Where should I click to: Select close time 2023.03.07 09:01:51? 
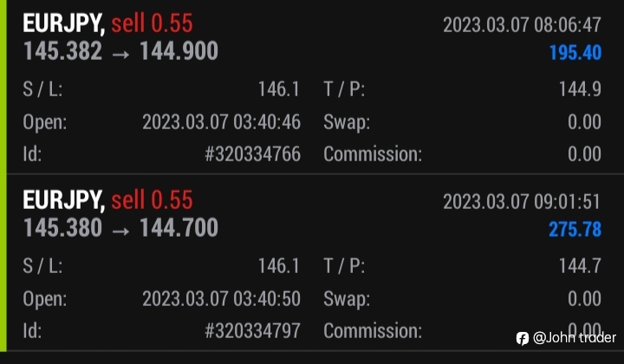(x=522, y=201)
